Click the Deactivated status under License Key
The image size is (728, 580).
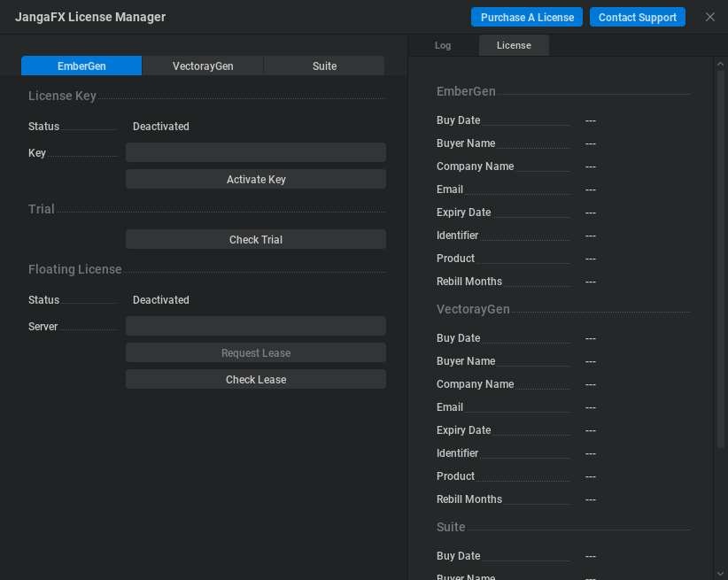point(161,127)
